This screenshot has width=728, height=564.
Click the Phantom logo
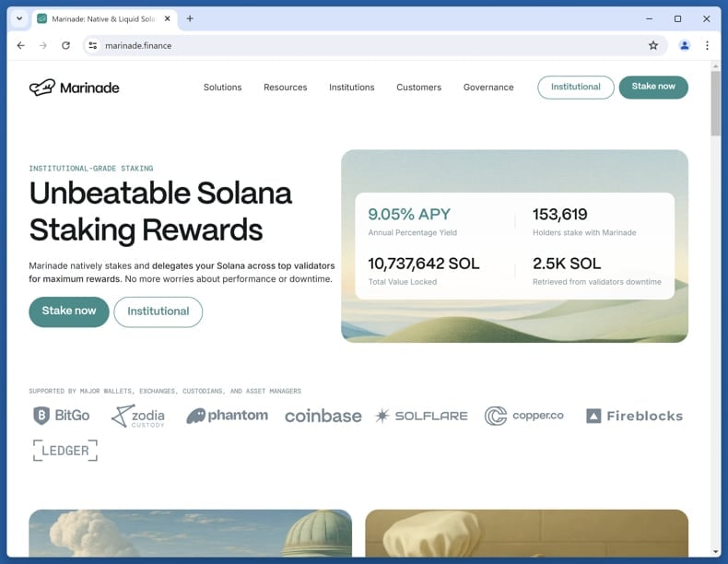coord(227,416)
